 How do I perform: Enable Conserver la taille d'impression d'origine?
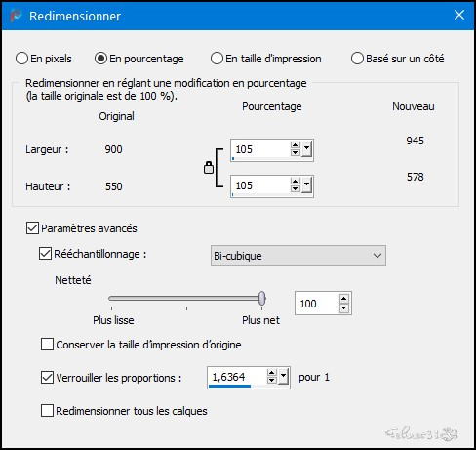pos(47,345)
